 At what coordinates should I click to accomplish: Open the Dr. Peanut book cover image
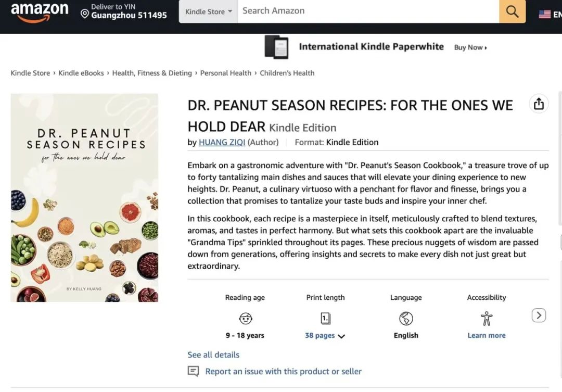tap(84, 198)
